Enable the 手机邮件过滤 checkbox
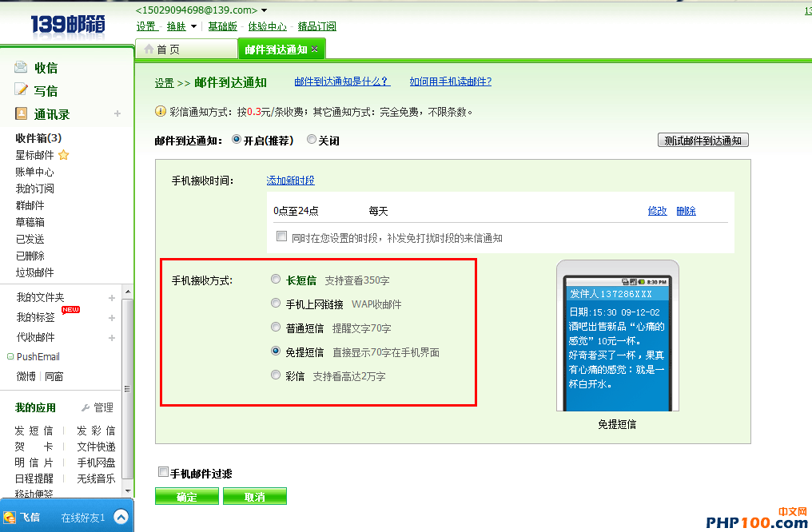The height and width of the screenshot is (532, 812). (164, 472)
